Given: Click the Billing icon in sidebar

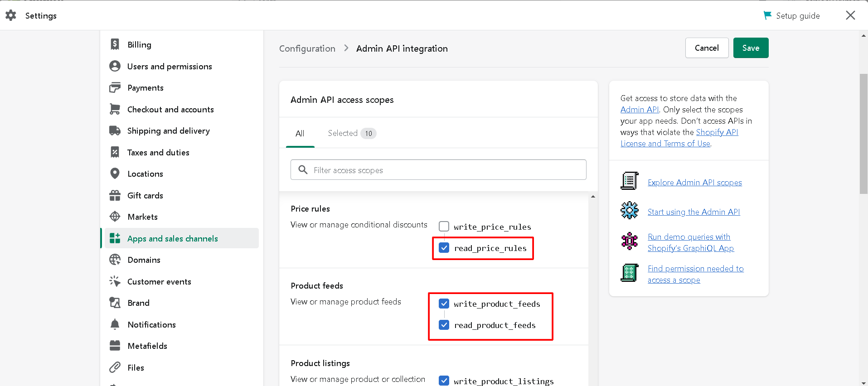Looking at the screenshot, I should pyautogui.click(x=115, y=44).
